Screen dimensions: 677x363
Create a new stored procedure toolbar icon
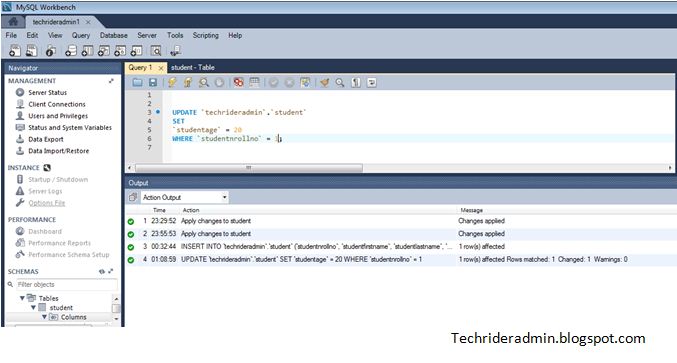coord(120,51)
